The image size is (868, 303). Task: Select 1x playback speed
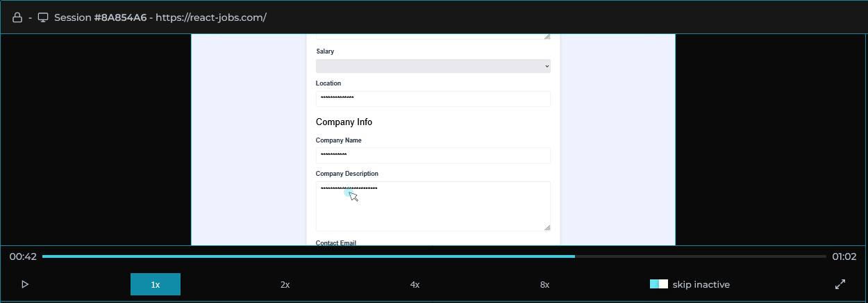pyautogui.click(x=156, y=284)
